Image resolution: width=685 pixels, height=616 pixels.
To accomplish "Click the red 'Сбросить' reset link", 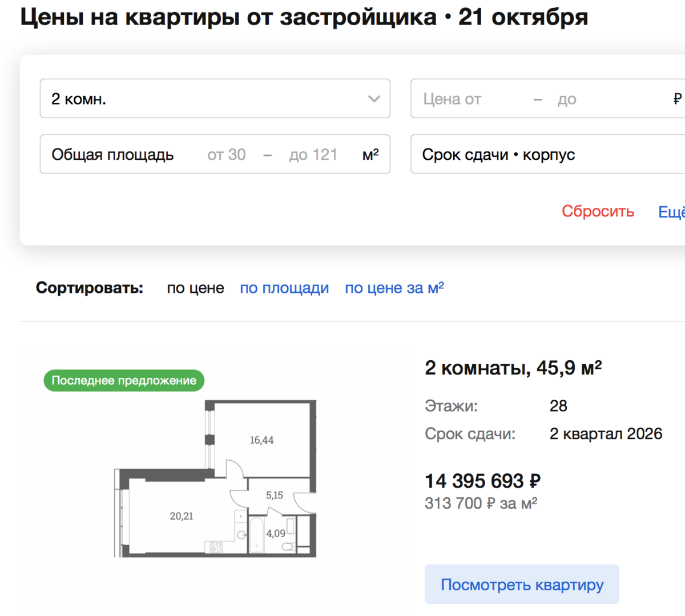I will pyautogui.click(x=598, y=211).
